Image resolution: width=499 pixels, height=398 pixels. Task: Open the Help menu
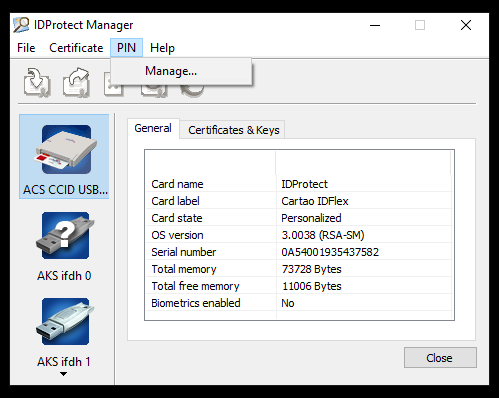[x=162, y=48]
